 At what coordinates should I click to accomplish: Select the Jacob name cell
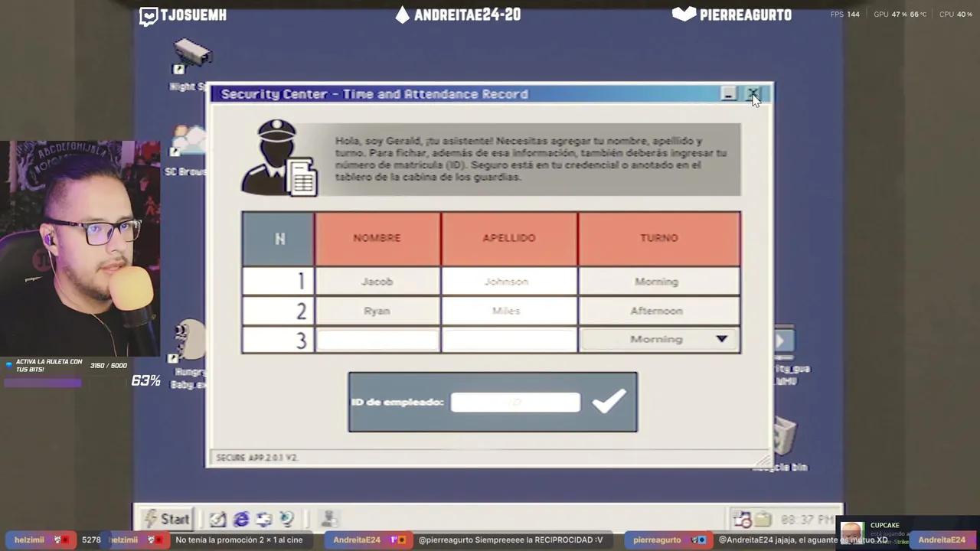tap(377, 282)
